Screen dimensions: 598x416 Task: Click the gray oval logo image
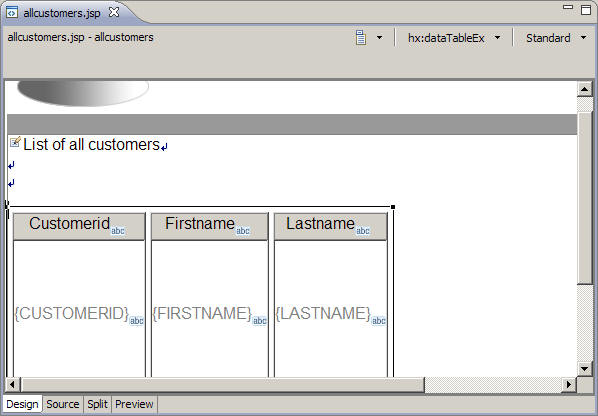83,93
